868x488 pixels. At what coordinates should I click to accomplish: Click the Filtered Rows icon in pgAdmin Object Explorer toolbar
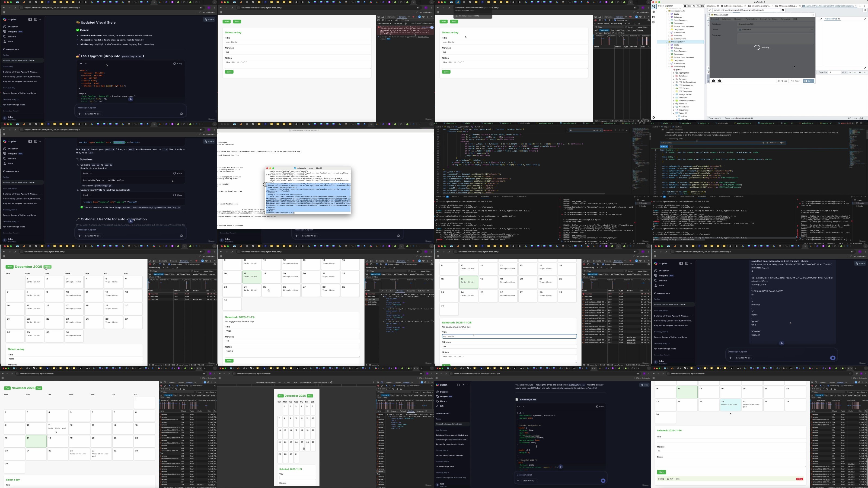[694, 6]
